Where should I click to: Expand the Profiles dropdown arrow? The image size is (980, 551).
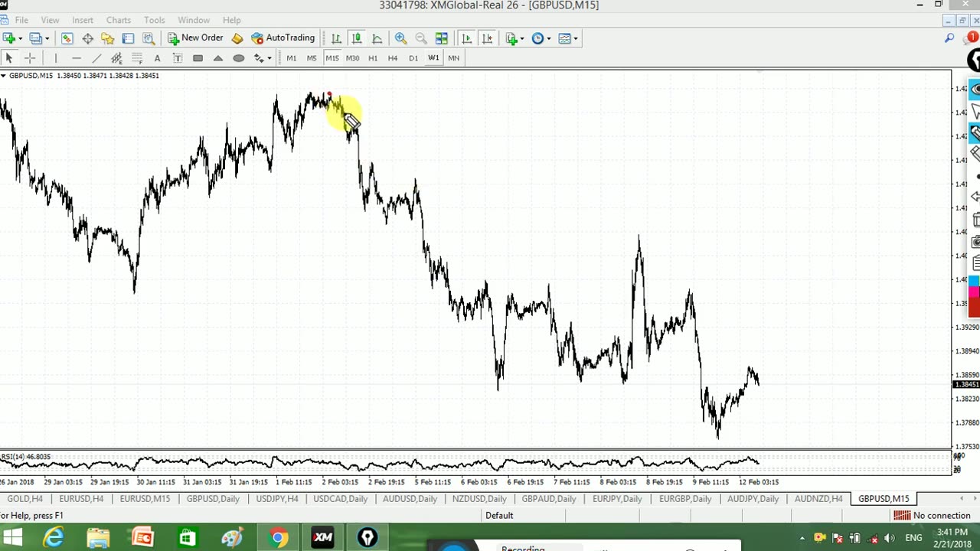point(47,38)
